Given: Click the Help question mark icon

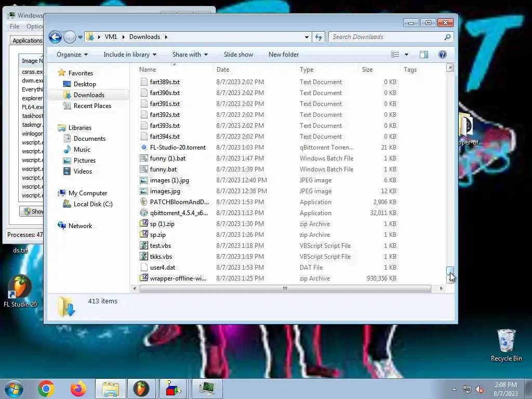Looking at the screenshot, I should [443, 55].
